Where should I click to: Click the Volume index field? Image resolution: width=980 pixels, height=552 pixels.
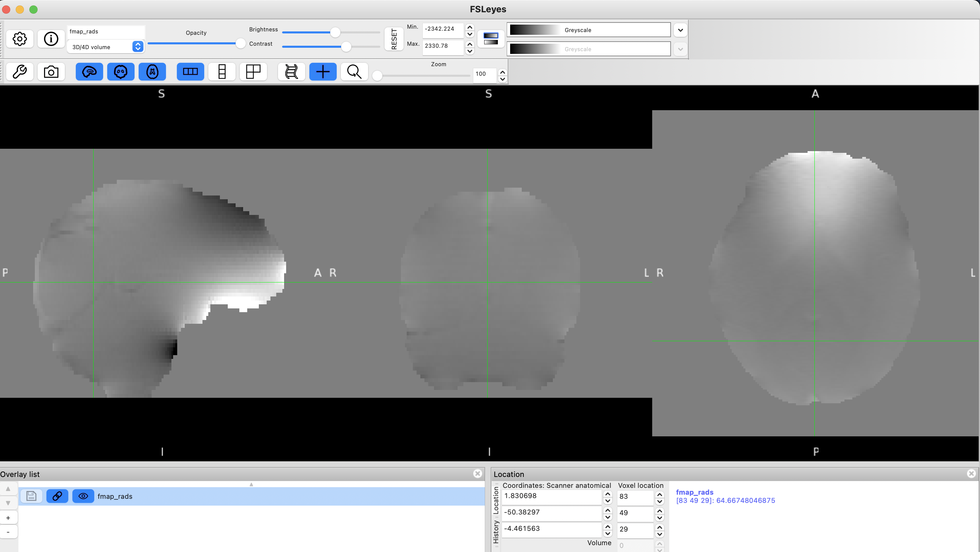click(x=635, y=546)
